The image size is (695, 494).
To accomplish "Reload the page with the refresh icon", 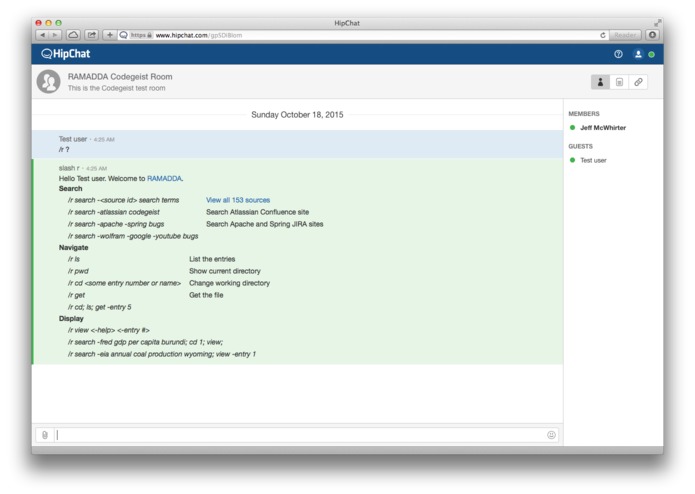I will (603, 35).
